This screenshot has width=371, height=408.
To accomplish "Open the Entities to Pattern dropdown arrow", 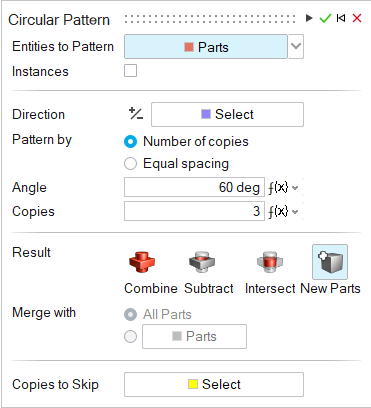I will pos(296,46).
